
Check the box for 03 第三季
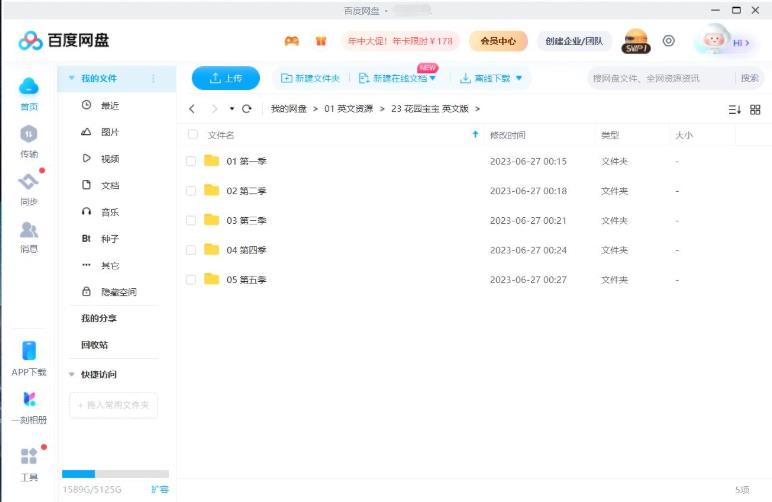[x=191, y=220]
